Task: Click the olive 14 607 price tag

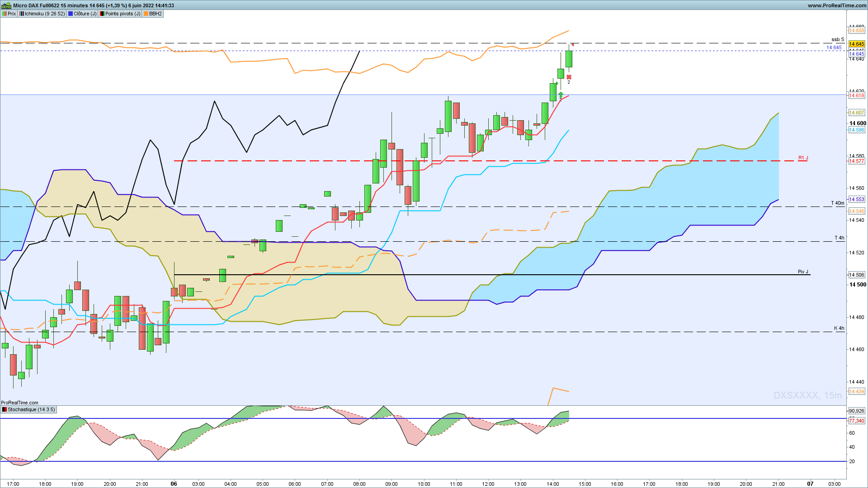Action: coord(857,113)
